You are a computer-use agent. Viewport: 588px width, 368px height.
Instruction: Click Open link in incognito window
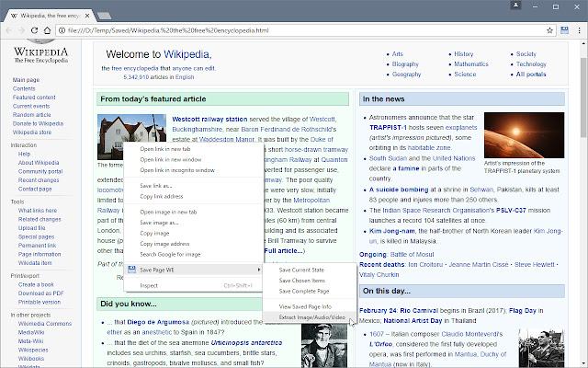[177, 170]
